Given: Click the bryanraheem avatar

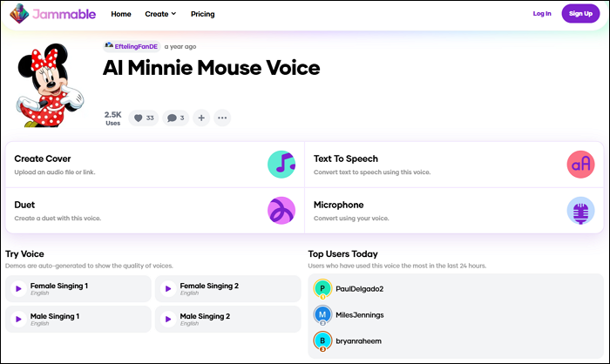Looking at the screenshot, I should point(322,341).
